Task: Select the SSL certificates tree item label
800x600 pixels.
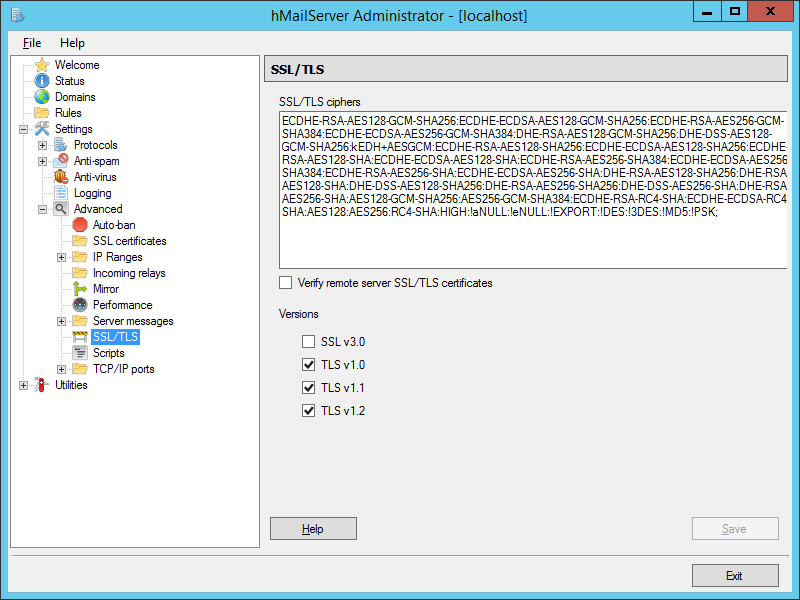Action: click(x=130, y=241)
